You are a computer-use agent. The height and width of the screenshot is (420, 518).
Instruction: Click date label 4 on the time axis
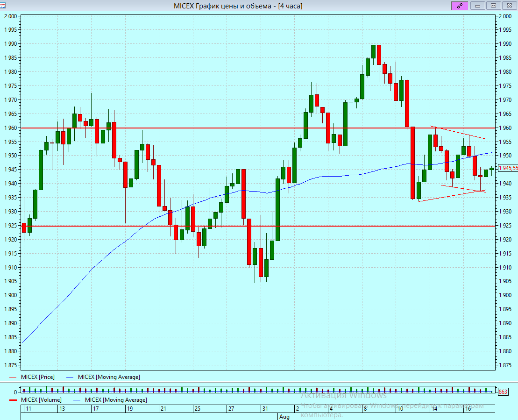(x=331, y=409)
